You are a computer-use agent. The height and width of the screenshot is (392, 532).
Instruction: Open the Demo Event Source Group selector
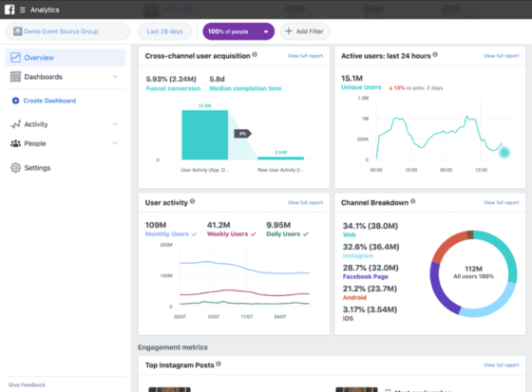67,31
